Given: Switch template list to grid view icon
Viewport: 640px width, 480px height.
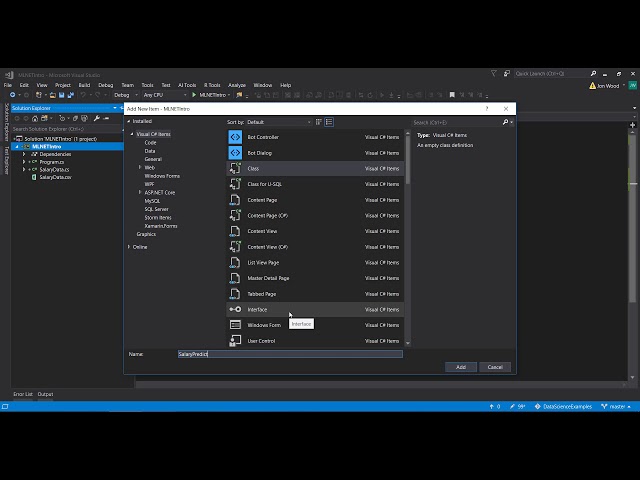Looking at the screenshot, I should tap(319, 122).
